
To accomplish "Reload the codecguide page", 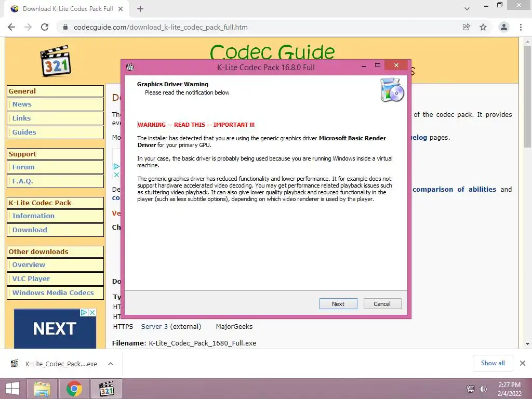I will tap(45, 27).
